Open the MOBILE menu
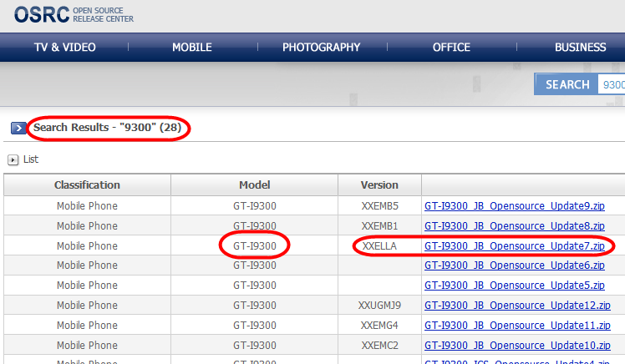 point(192,48)
